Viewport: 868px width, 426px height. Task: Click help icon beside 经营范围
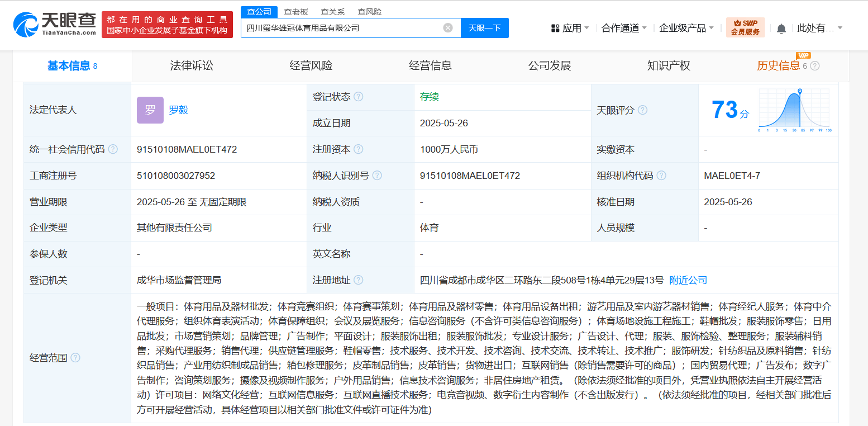click(75, 358)
